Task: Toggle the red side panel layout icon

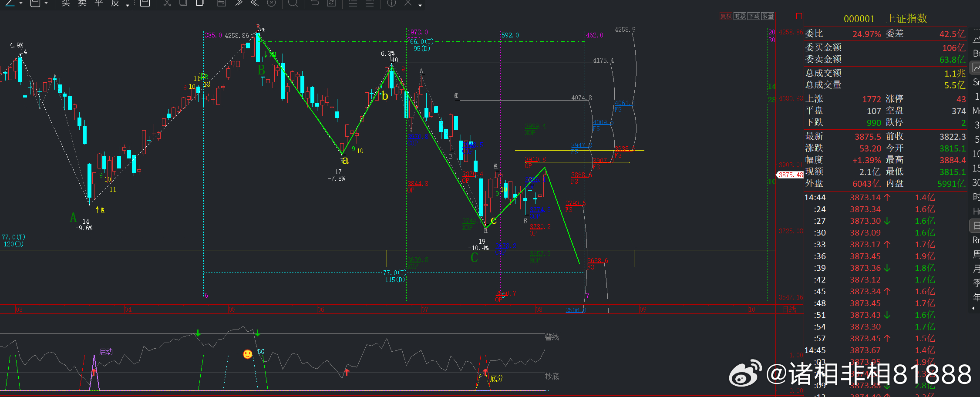Action: (x=799, y=16)
